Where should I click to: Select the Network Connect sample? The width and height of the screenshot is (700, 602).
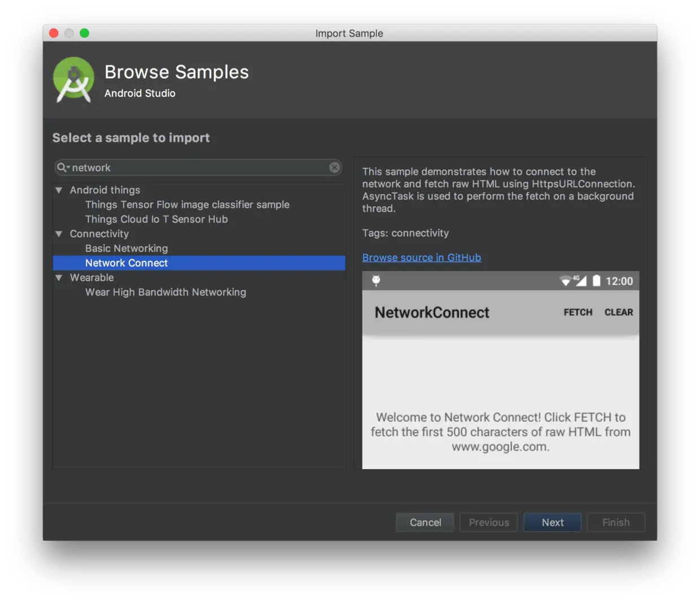click(199, 263)
